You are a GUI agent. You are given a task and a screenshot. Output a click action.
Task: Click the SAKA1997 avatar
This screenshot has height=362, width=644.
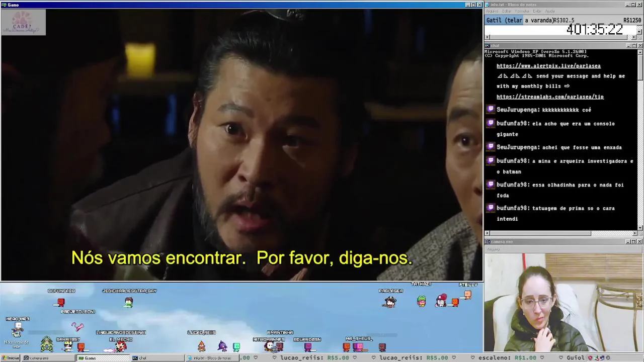pos(68,346)
